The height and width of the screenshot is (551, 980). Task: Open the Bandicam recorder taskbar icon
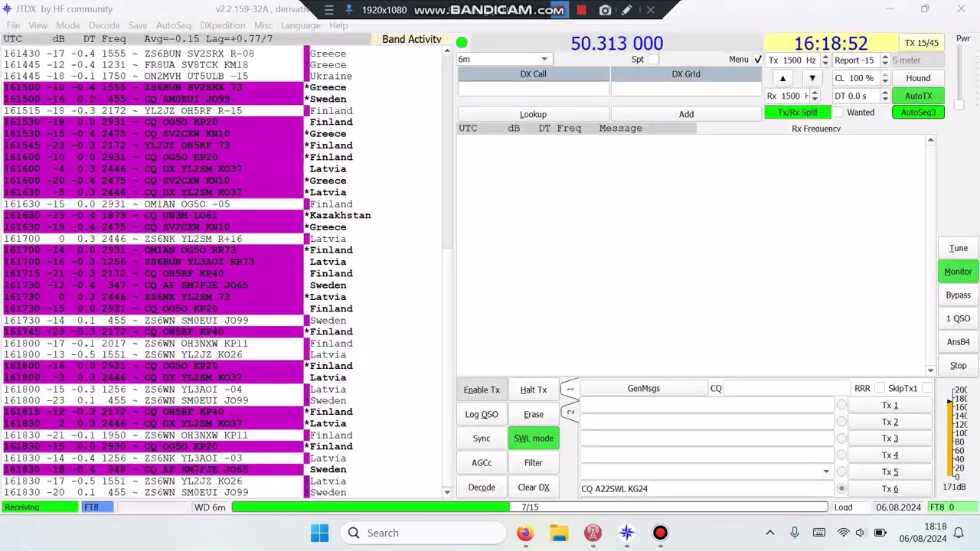click(660, 533)
